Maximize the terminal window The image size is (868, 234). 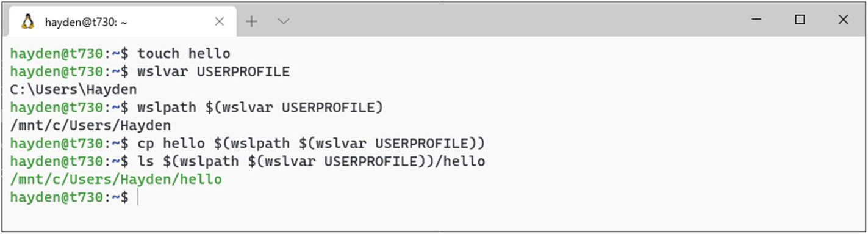pyautogui.click(x=800, y=20)
